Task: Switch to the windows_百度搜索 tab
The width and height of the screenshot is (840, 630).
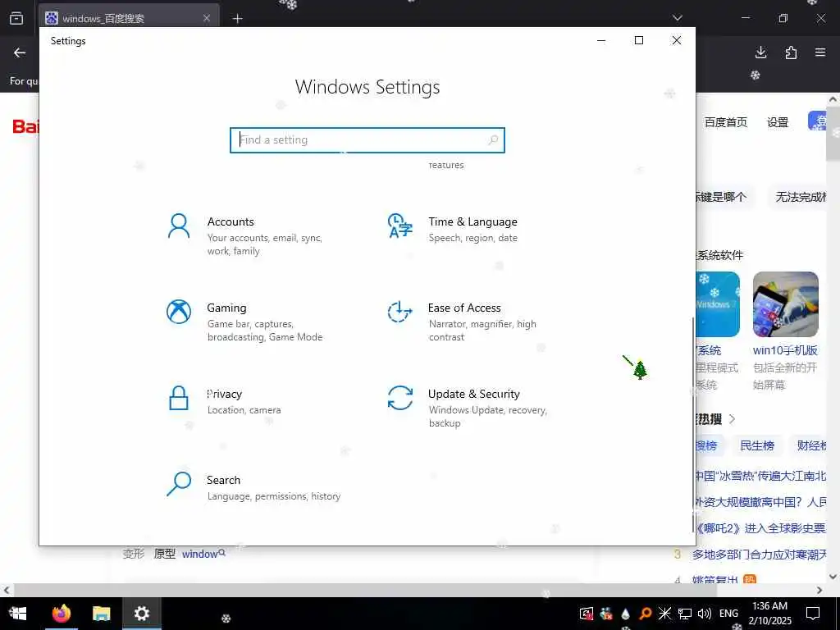Action: coord(129,18)
